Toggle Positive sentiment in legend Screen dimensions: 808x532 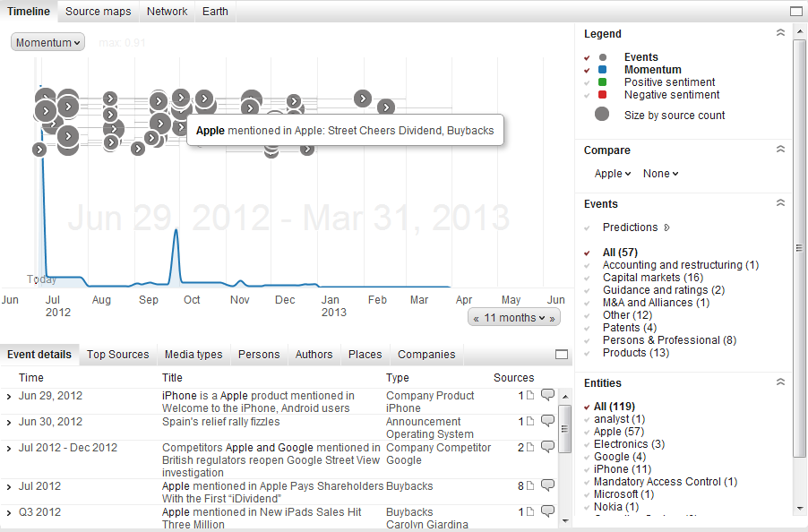587,82
